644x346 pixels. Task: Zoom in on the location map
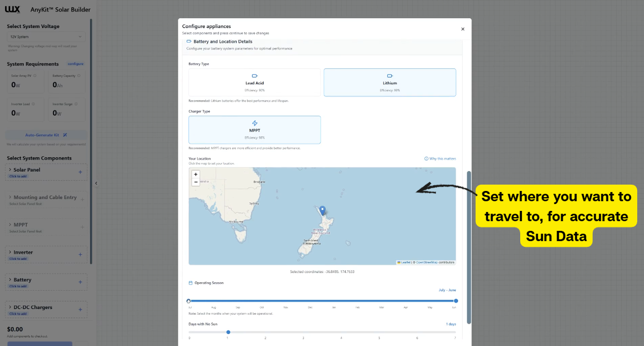[x=196, y=174]
